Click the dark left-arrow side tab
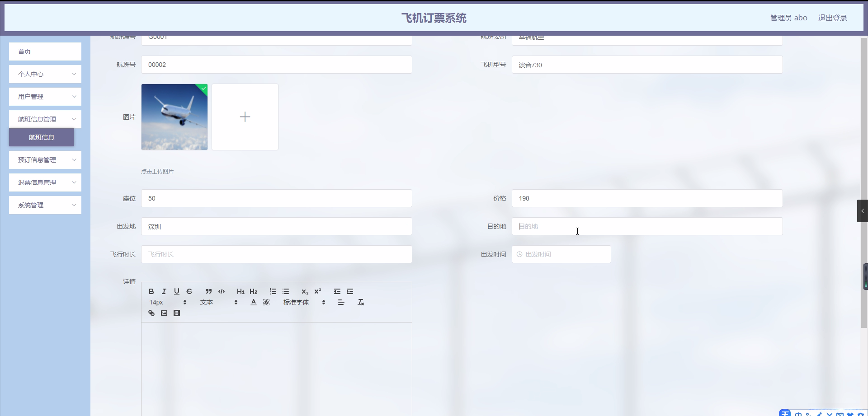The width and height of the screenshot is (868, 416). click(x=863, y=211)
